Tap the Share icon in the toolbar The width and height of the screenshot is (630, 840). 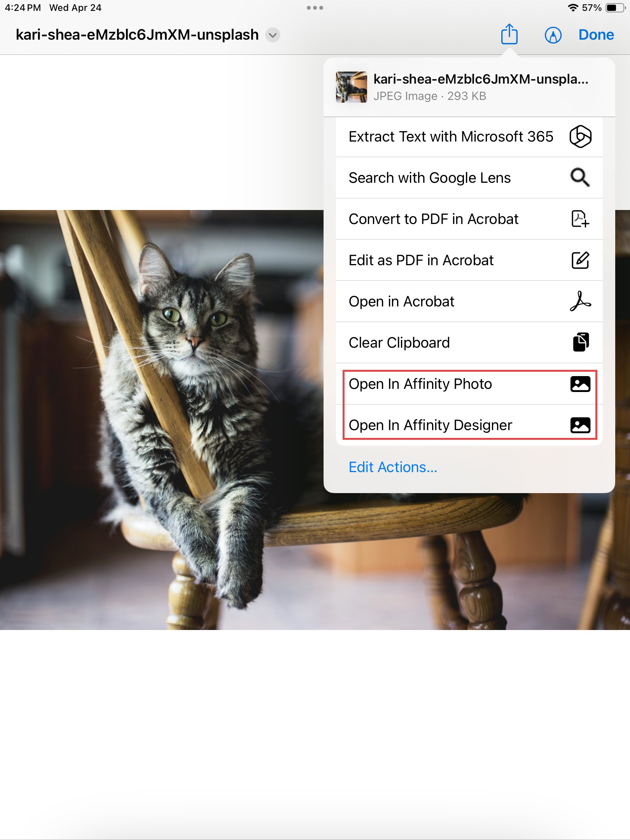pyautogui.click(x=509, y=34)
